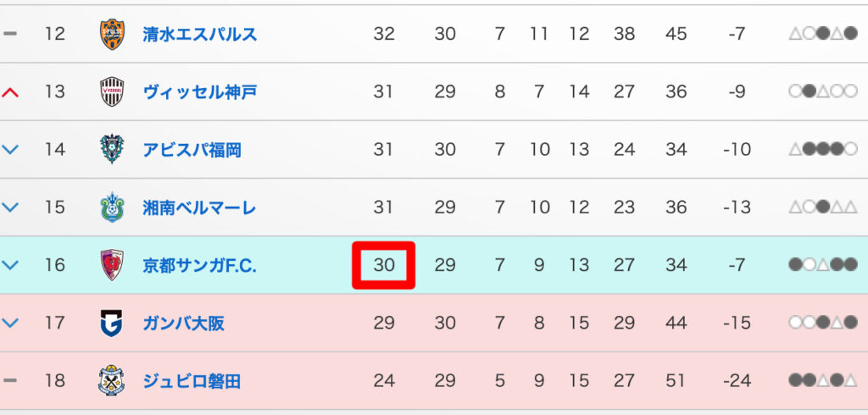The height and width of the screenshot is (415, 868).
Task: Click the blue down arrow beside rank 14
Action: click(10, 150)
